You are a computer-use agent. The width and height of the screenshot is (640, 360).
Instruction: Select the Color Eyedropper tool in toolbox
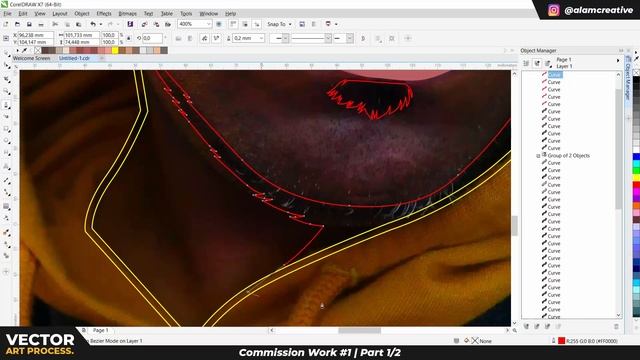[7, 233]
